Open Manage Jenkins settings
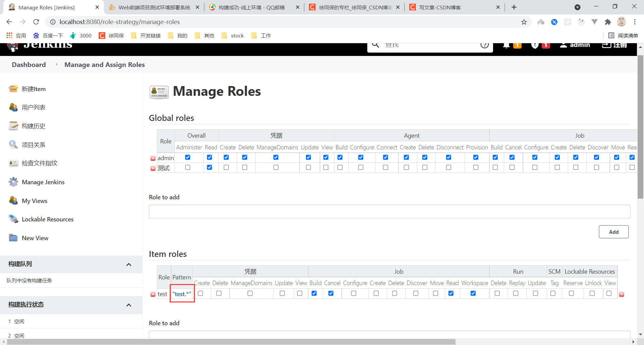Screen dimensions: 644x345 tap(43, 182)
